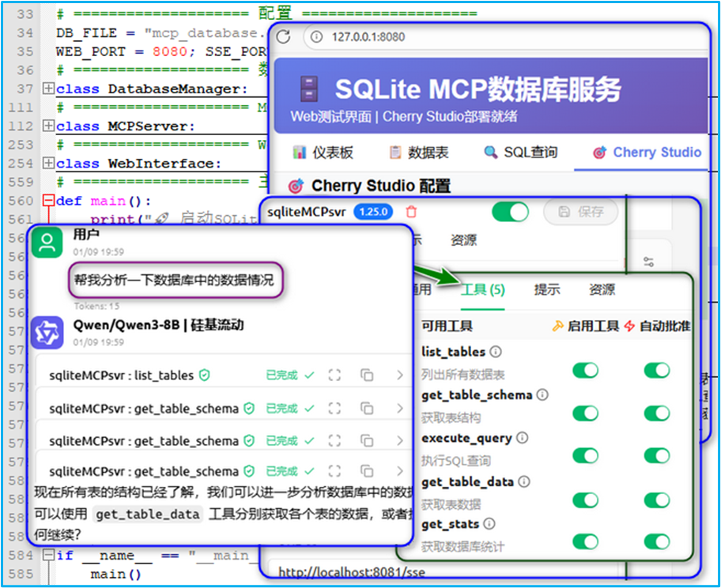721x588 pixels.
Task: Click the shield icon on the list_tables call
Action: click(204, 375)
